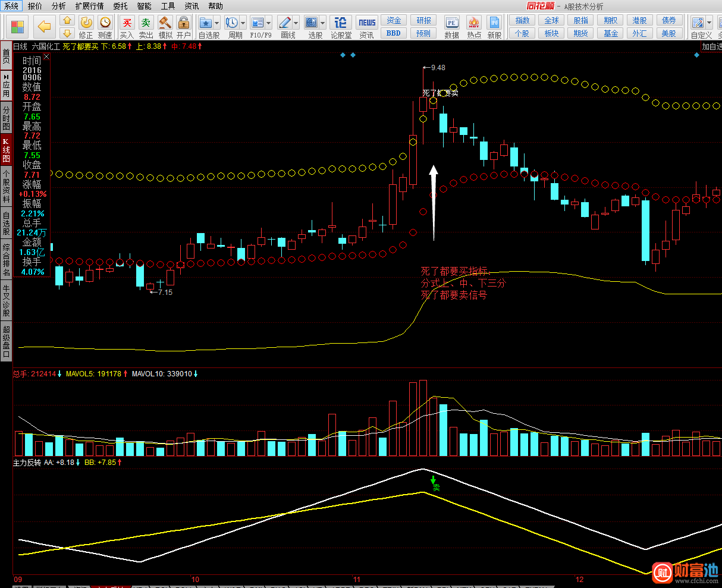Click the 债券 button

click(668, 20)
